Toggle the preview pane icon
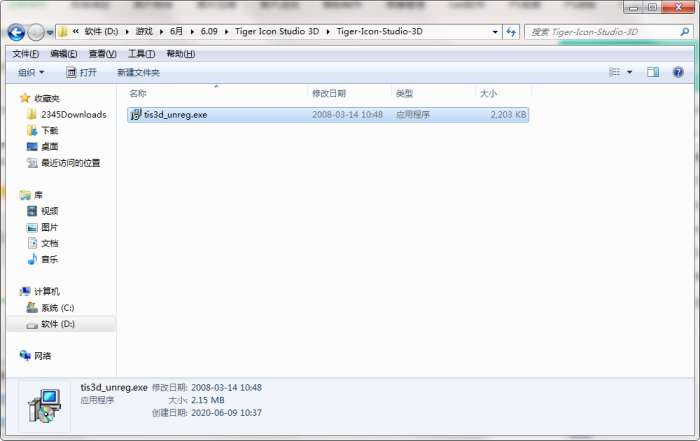This screenshot has height=441, width=700. (653, 72)
